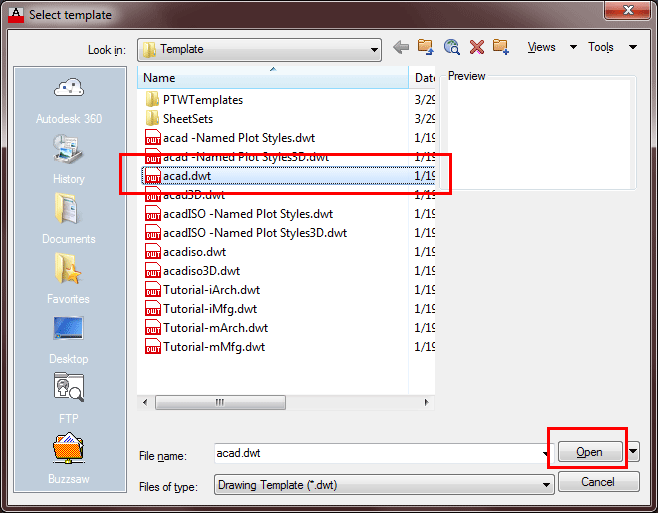Close the Select template dialog
The height and width of the screenshot is (513, 658).
coord(628,10)
